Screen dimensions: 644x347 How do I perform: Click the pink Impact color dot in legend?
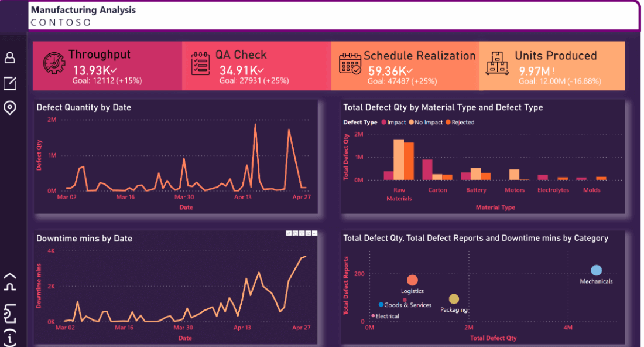click(x=383, y=122)
